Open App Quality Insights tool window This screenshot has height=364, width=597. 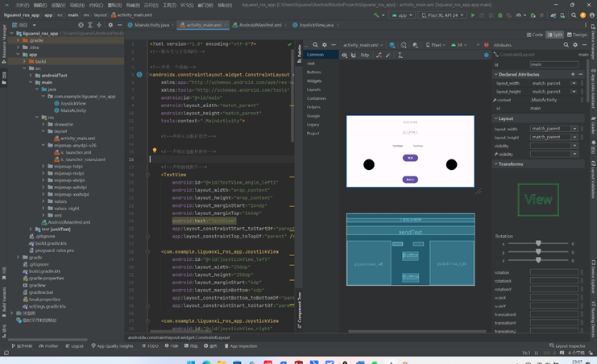click(112, 346)
